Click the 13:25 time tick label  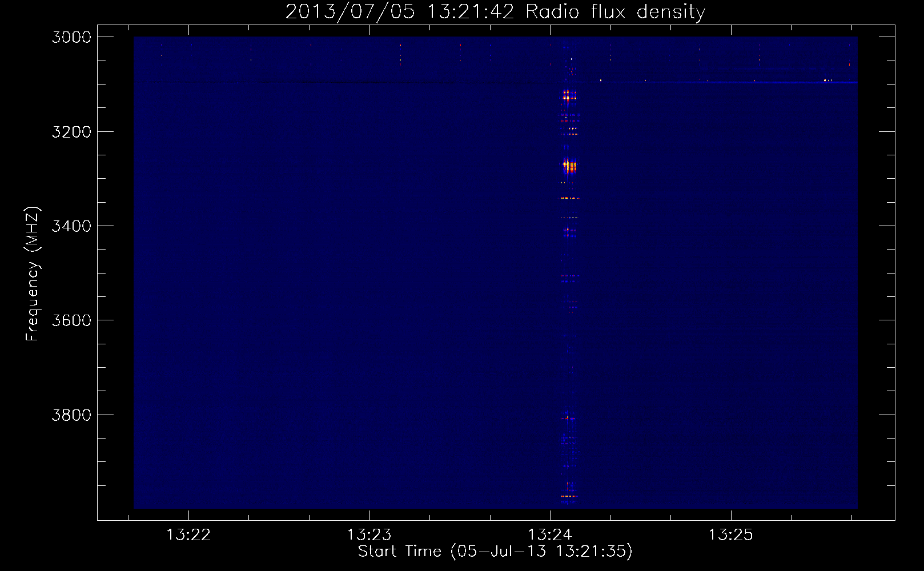[731, 534]
